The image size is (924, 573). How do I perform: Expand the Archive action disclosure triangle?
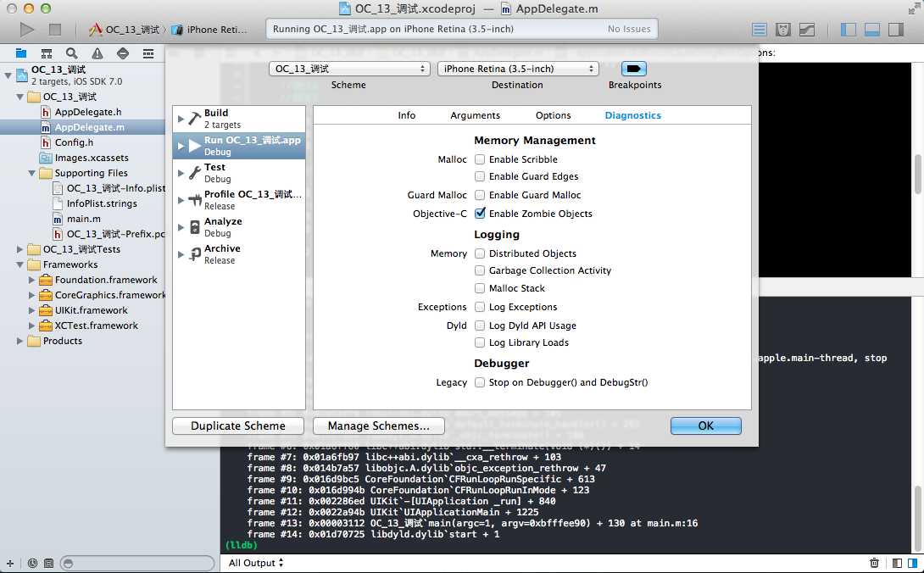tap(181, 254)
